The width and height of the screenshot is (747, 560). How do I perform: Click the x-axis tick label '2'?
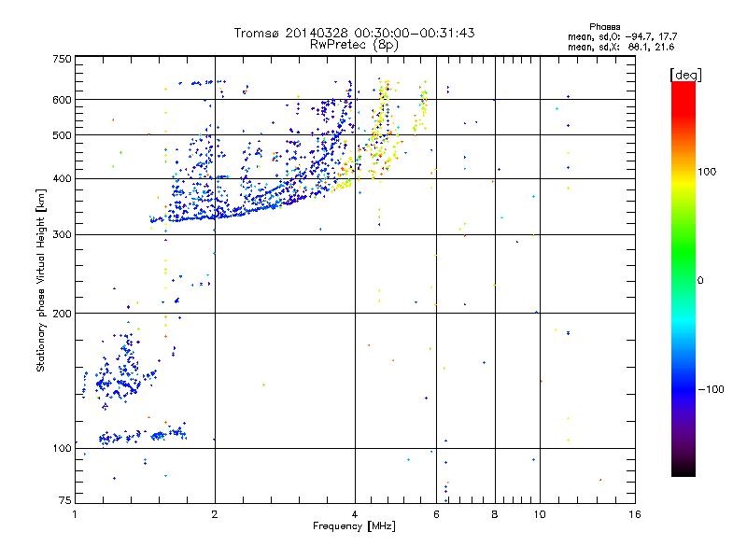tap(215, 514)
